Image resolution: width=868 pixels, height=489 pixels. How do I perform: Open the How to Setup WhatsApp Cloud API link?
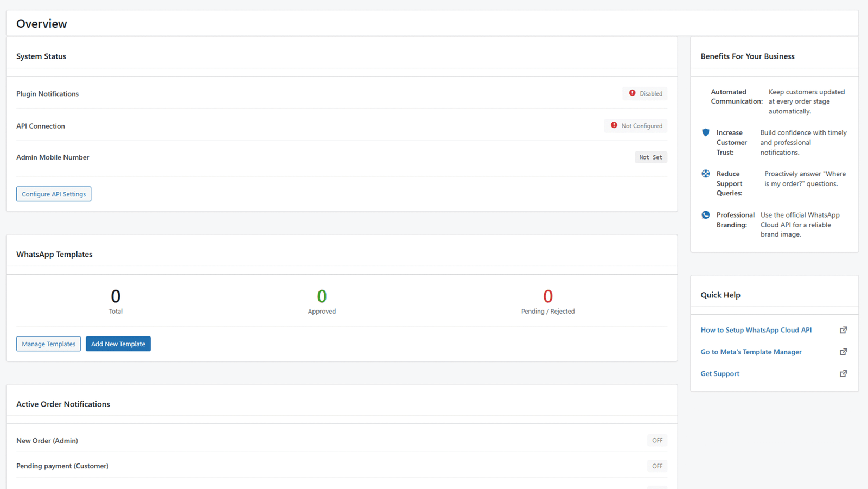(756, 330)
